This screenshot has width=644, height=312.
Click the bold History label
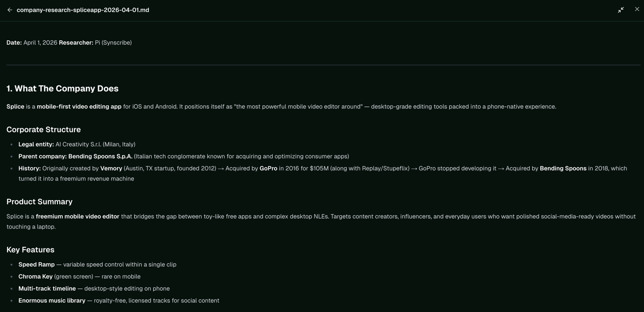(x=30, y=169)
